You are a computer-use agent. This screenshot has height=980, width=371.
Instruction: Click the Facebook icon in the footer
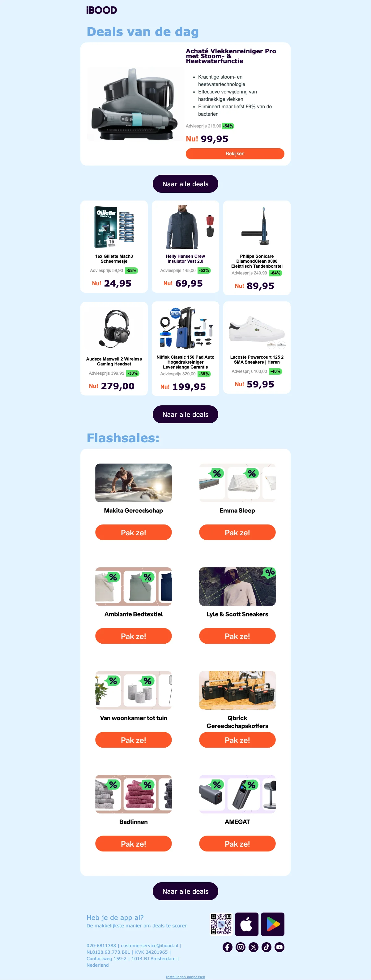227,947
